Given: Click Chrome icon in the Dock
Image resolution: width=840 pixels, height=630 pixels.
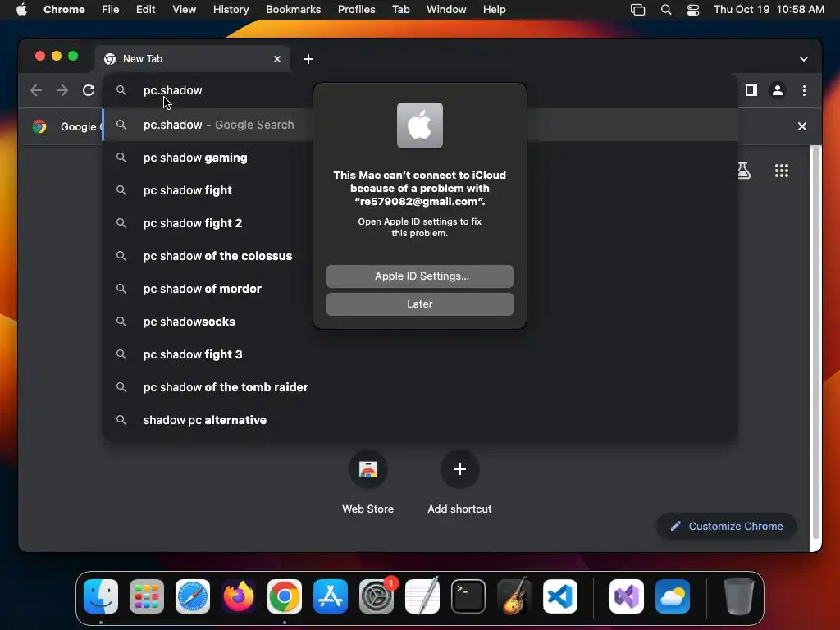Looking at the screenshot, I should point(285,596).
